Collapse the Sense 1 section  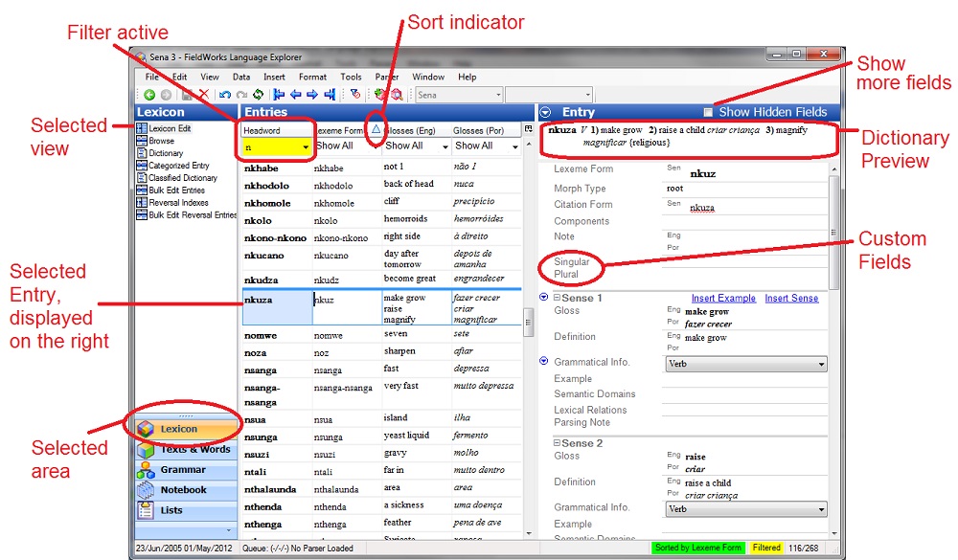[557, 298]
